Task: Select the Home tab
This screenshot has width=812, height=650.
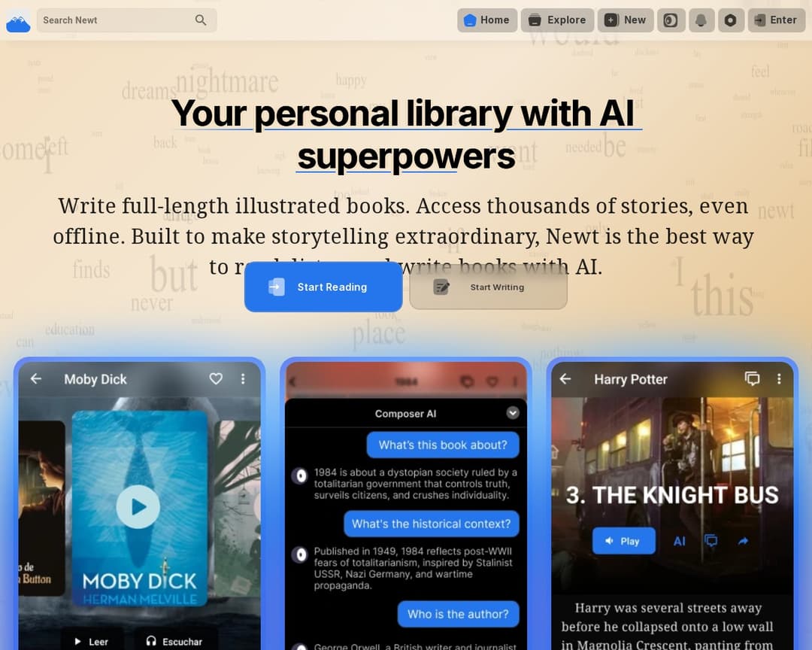Action: (x=486, y=20)
